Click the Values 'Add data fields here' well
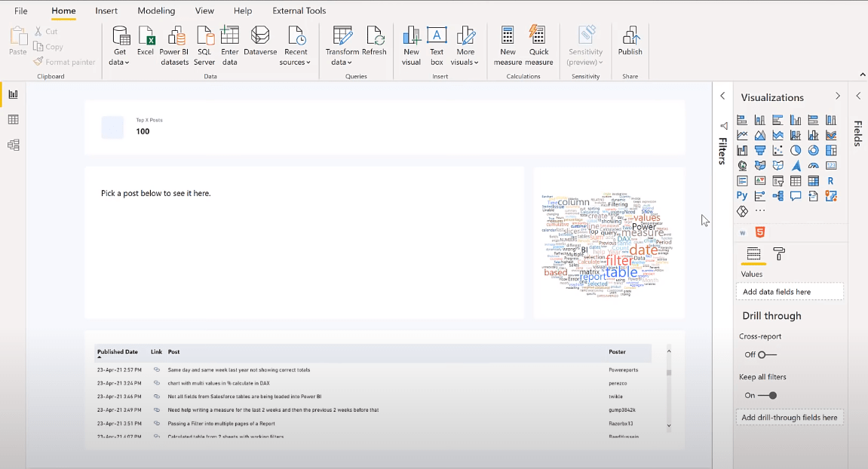 (790, 292)
